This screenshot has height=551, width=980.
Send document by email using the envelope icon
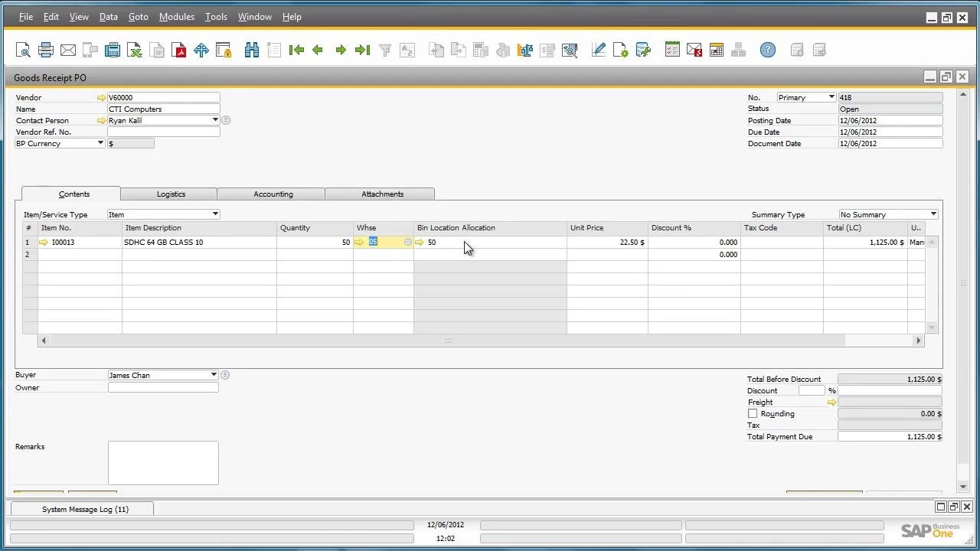click(68, 51)
